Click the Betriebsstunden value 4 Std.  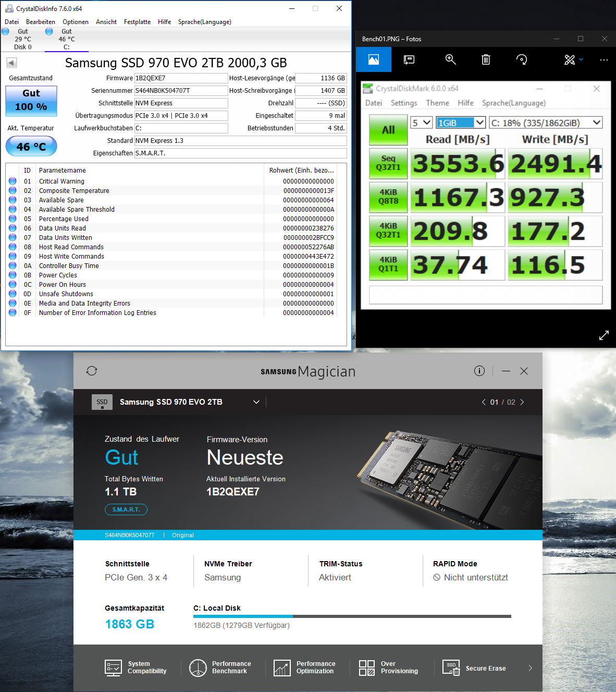(x=321, y=128)
